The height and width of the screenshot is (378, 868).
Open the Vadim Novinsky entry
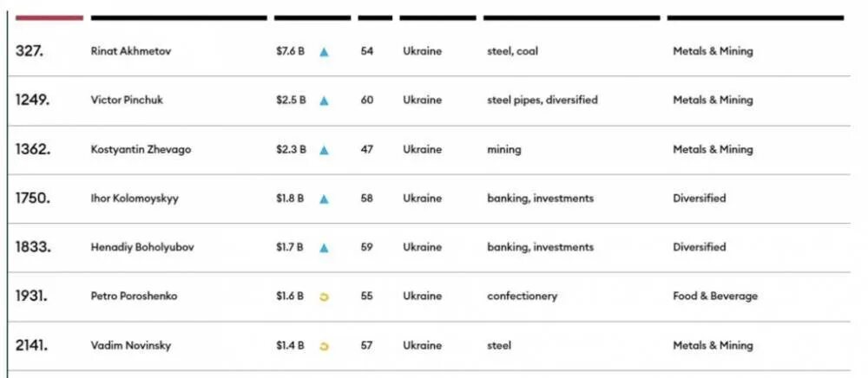[131, 345]
